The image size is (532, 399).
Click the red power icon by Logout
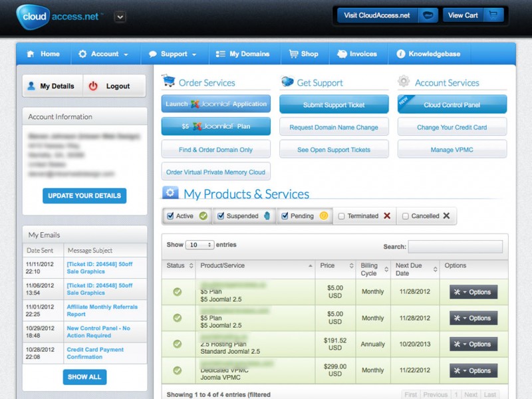pos(93,86)
